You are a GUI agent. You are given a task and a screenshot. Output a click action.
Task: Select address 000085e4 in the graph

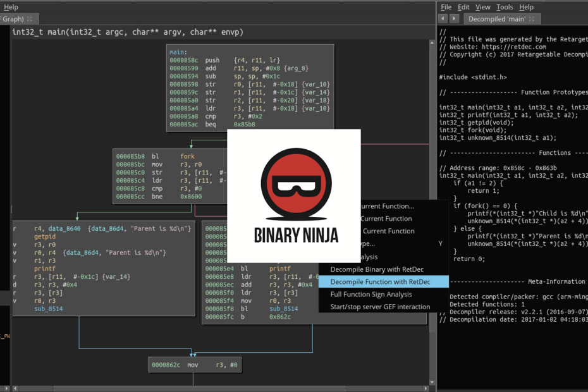219,269
